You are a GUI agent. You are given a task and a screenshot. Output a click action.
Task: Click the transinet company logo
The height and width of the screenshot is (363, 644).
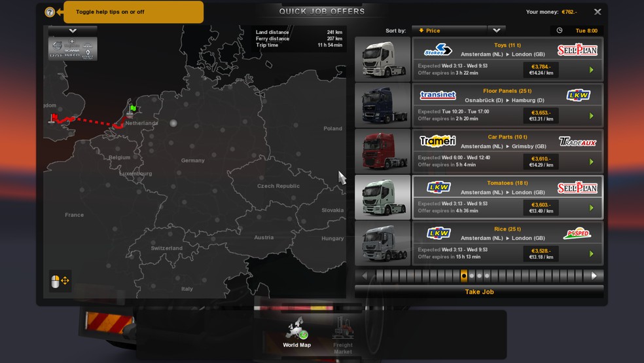coord(438,95)
